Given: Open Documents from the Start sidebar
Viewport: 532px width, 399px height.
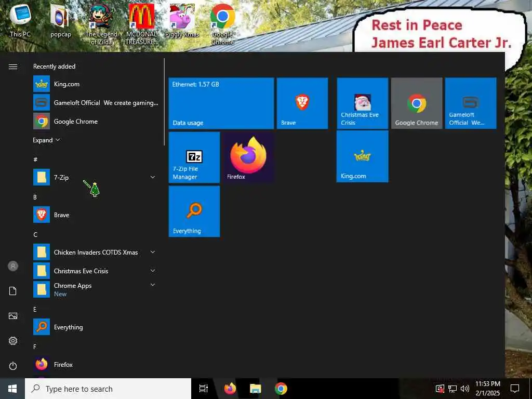Looking at the screenshot, I should 13,291.
